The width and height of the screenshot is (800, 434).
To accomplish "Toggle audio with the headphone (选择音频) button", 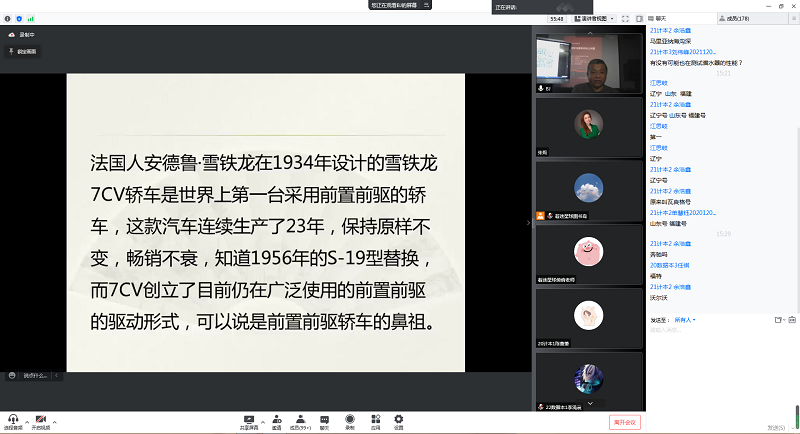I will (13, 420).
